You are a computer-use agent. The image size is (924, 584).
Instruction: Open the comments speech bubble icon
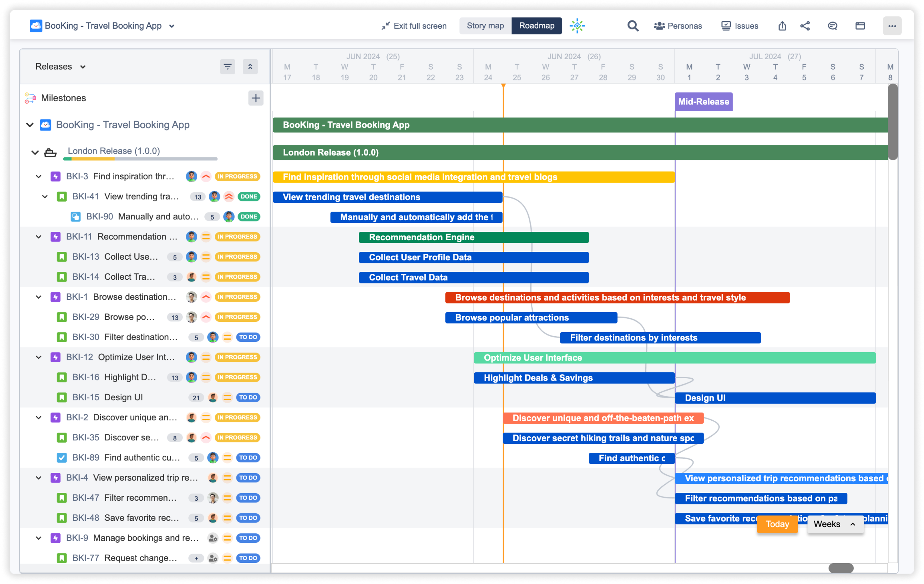click(832, 26)
